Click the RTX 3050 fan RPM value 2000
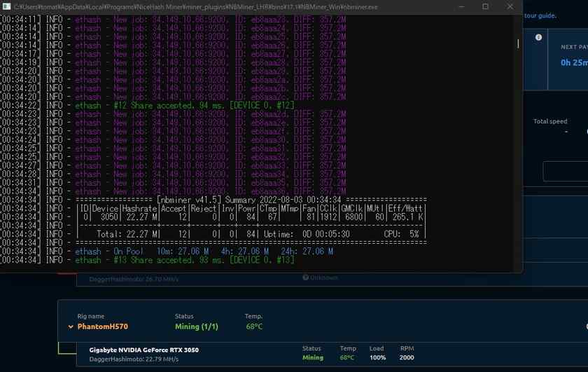Image resolution: width=588 pixels, height=372 pixels. [407, 358]
